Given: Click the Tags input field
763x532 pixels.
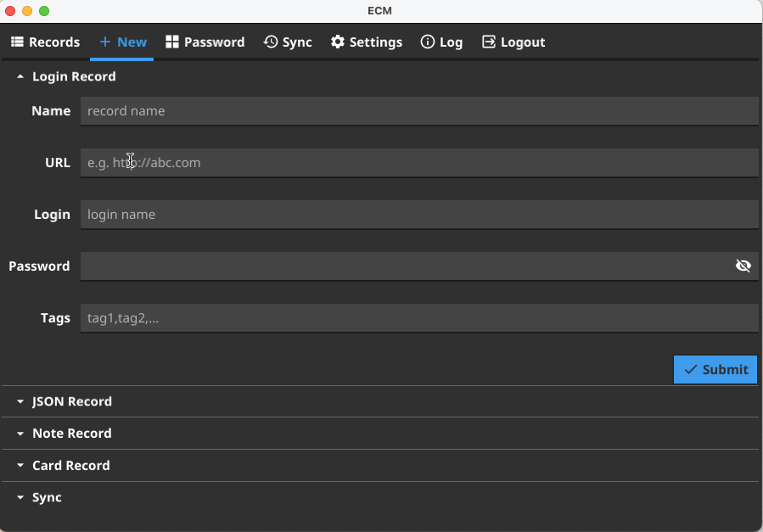Looking at the screenshot, I should pos(418,318).
